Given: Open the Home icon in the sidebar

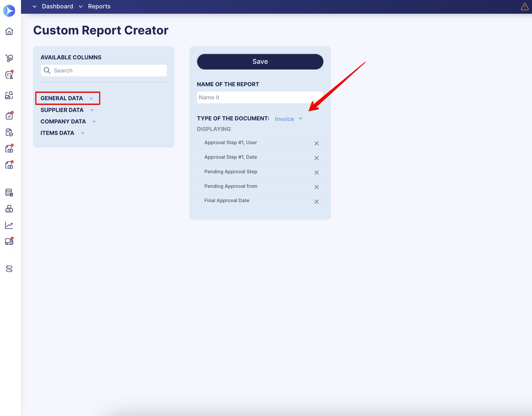Looking at the screenshot, I should tap(9, 31).
